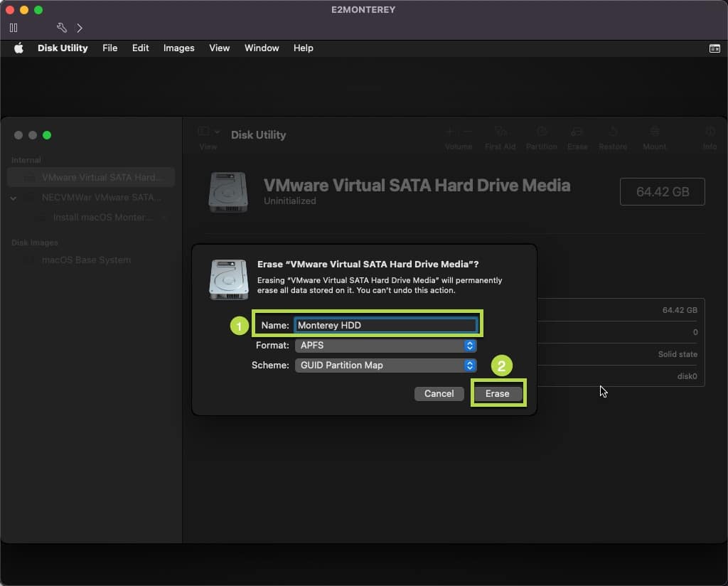Click the large drive icon beside disk title
The height and width of the screenshot is (586, 728).
click(x=228, y=193)
